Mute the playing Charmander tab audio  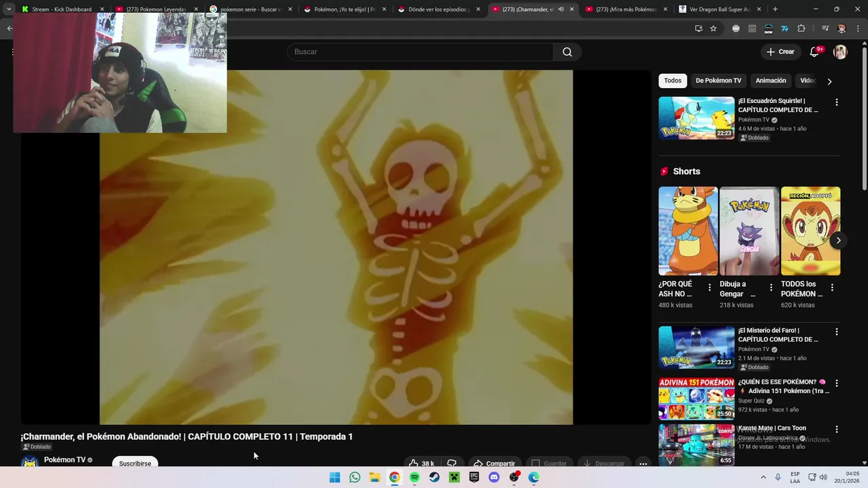point(561,9)
